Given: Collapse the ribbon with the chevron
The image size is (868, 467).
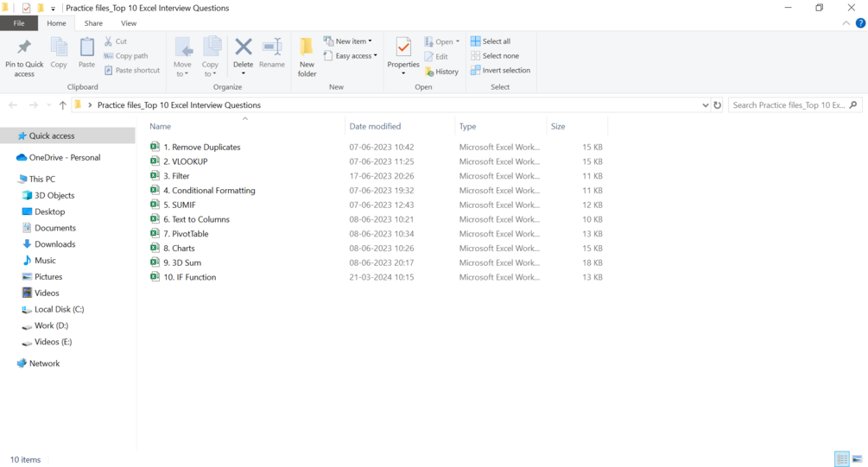Looking at the screenshot, I should tap(846, 23).
